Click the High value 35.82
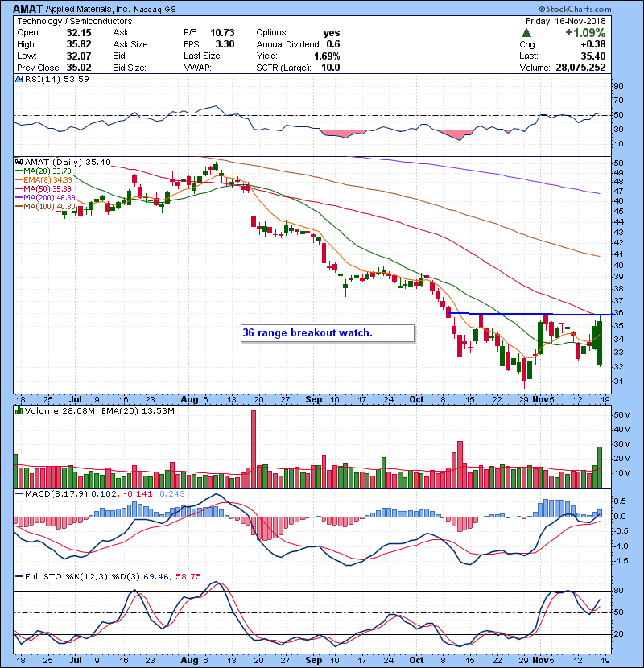 click(78, 44)
